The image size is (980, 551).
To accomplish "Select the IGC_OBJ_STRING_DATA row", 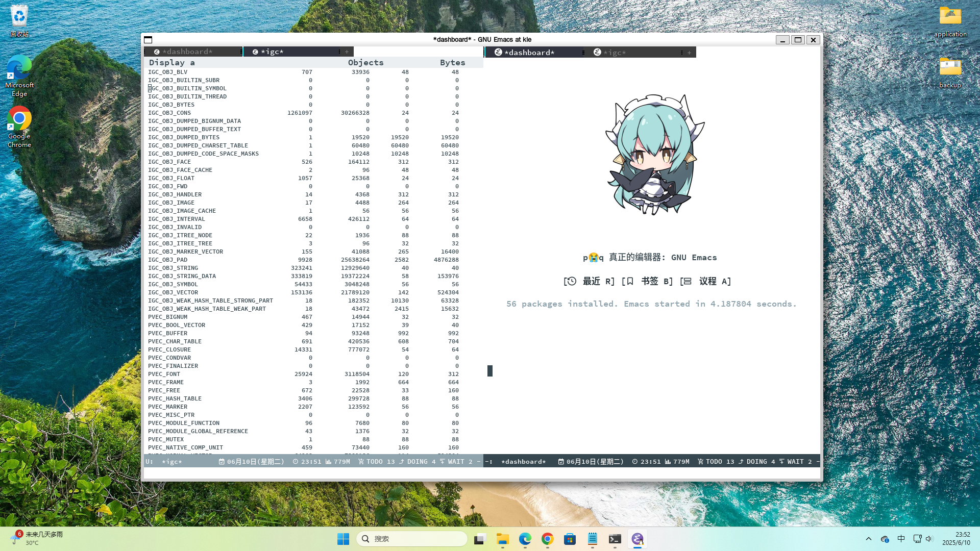I will pos(303,276).
